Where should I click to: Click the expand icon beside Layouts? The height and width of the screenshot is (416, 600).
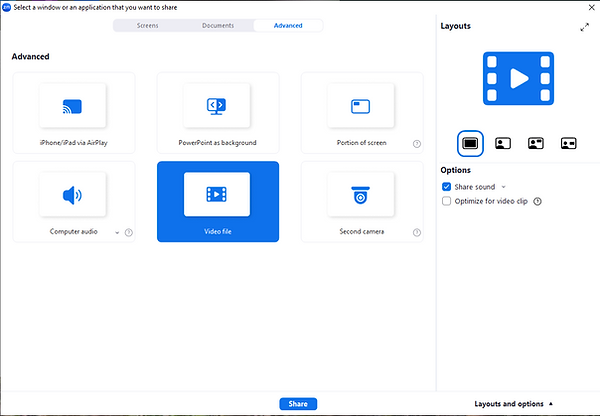click(584, 27)
